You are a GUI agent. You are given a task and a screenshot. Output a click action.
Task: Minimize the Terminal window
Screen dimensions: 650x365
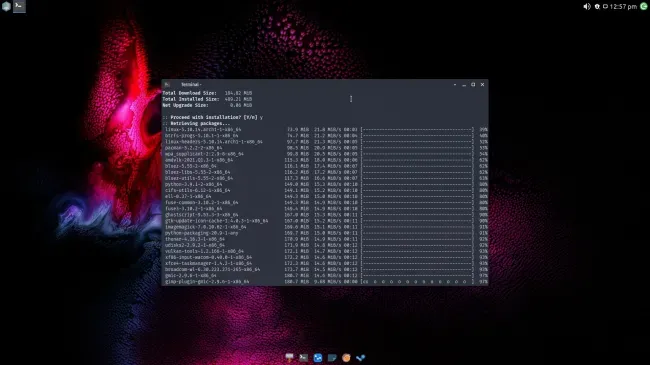(x=464, y=85)
